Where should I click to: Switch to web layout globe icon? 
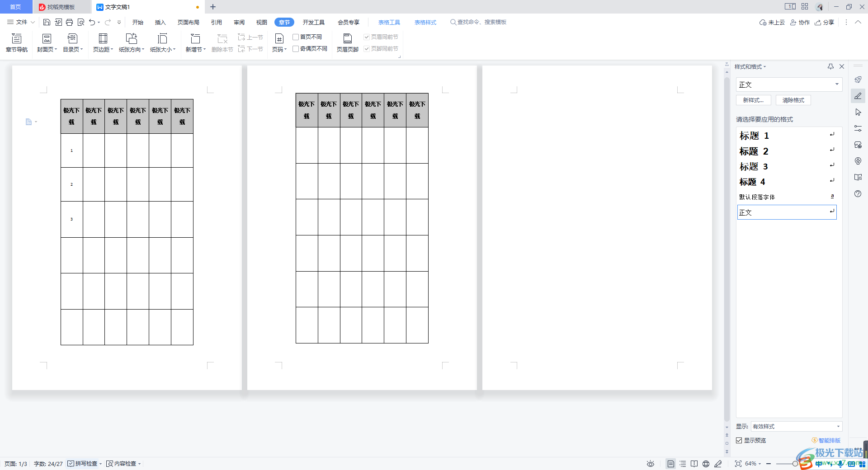(706, 464)
